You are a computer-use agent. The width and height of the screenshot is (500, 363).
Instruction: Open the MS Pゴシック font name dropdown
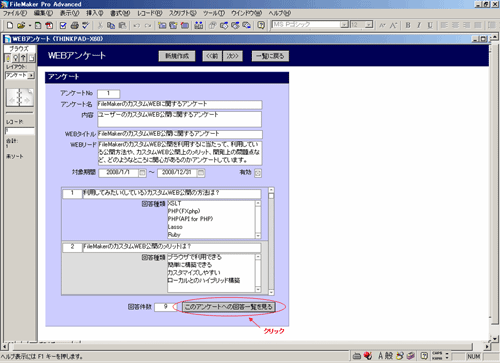[x=344, y=25]
